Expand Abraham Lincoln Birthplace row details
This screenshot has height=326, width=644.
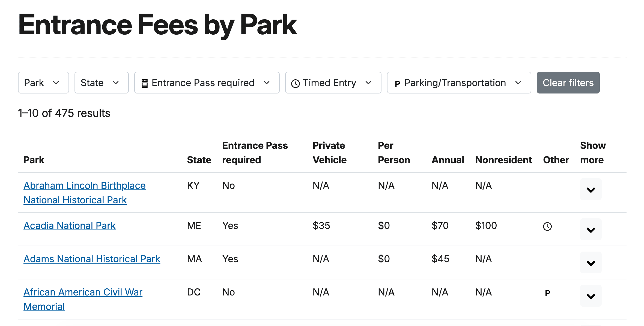(x=591, y=189)
